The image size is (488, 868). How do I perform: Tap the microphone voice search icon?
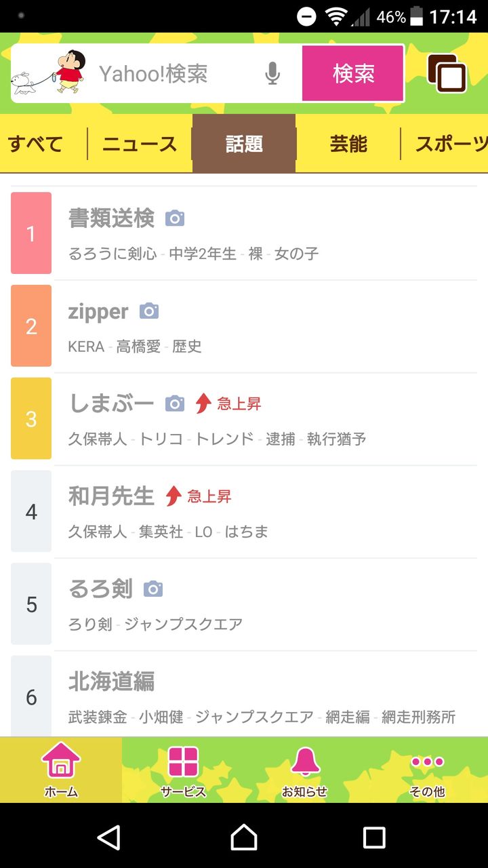272,73
